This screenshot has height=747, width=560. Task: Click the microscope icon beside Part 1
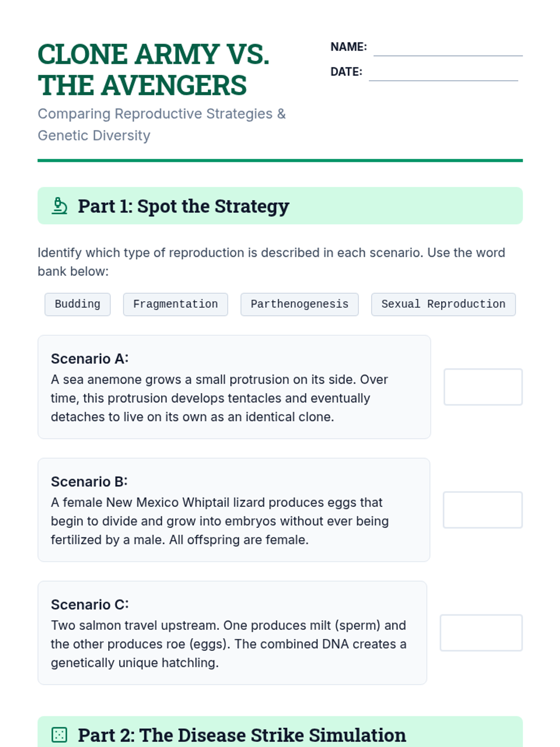(59, 206)
